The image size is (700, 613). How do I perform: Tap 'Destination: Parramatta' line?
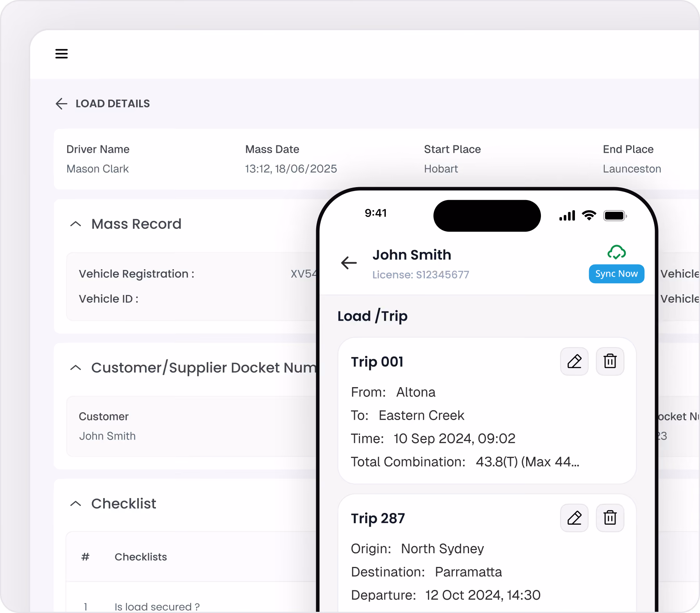pyautogui.click(x=426, y=572)
